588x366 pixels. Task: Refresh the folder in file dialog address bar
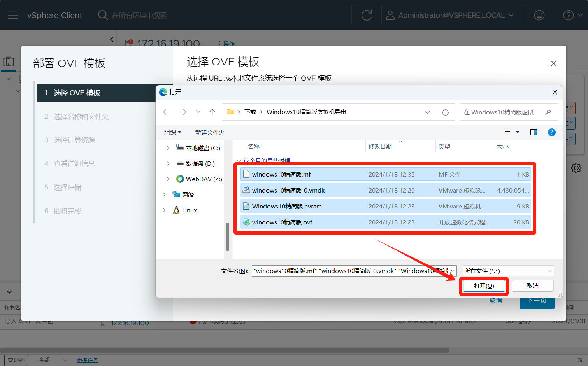coord(446,112)
